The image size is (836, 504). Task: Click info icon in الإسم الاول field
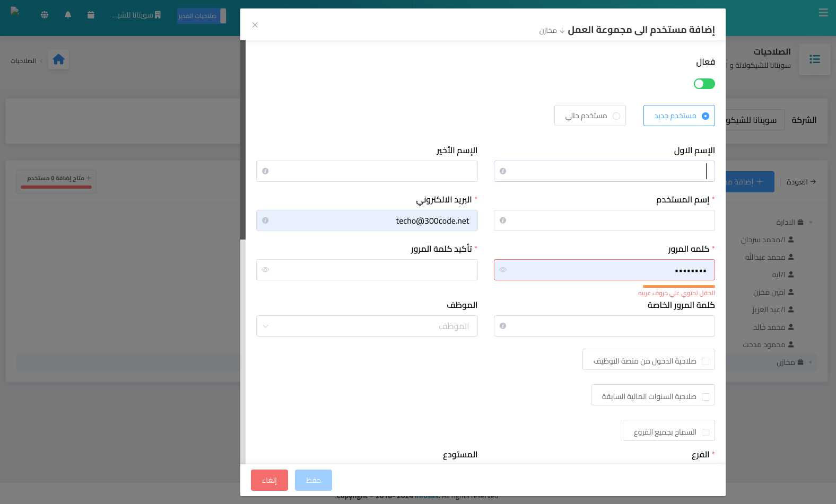coord(503,171)
